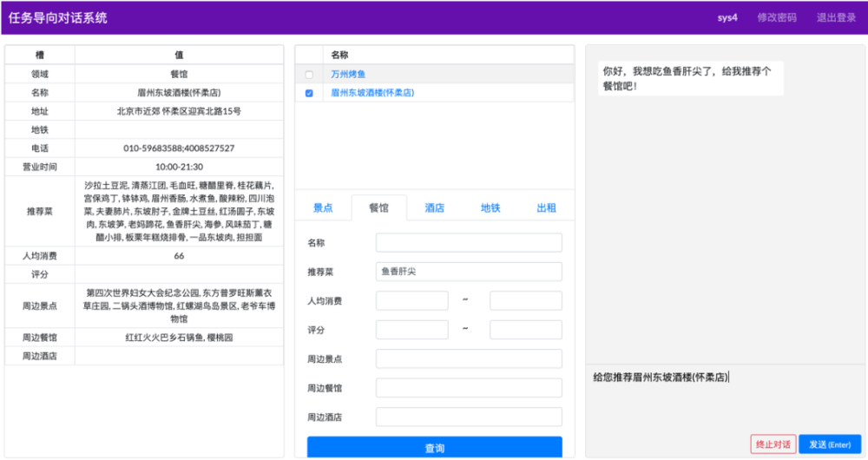Click the 周边餐馆 input field
The height and width of the screenshot is (460, 868).
[469, 388]
